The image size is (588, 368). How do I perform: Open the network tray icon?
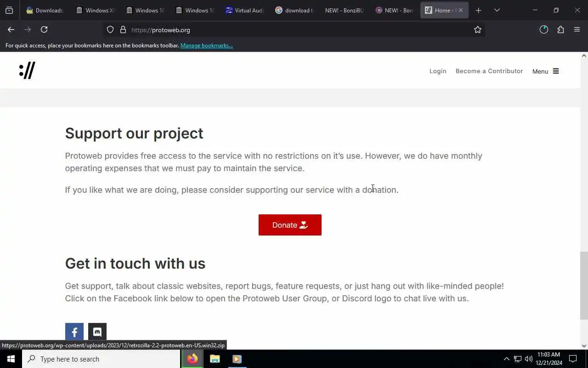click(517, 359)
